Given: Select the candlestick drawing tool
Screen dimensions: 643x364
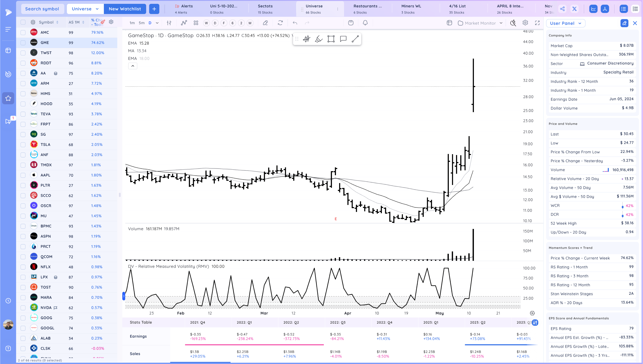Looking at the screenshot, I should [x=307, y=39].
